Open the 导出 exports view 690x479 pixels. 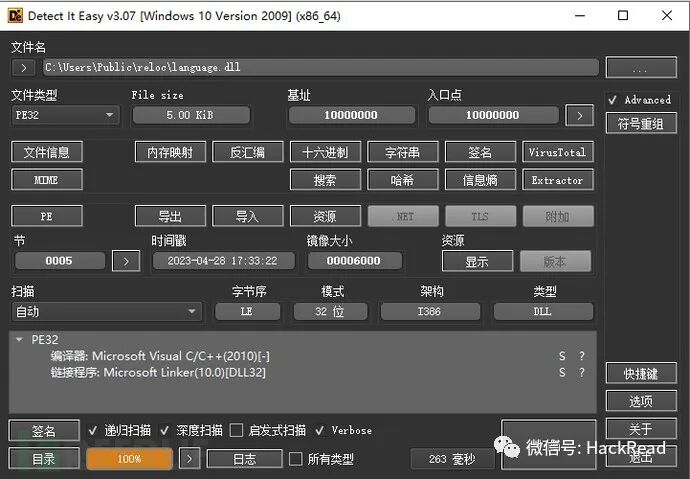click(x=170, y=216)
